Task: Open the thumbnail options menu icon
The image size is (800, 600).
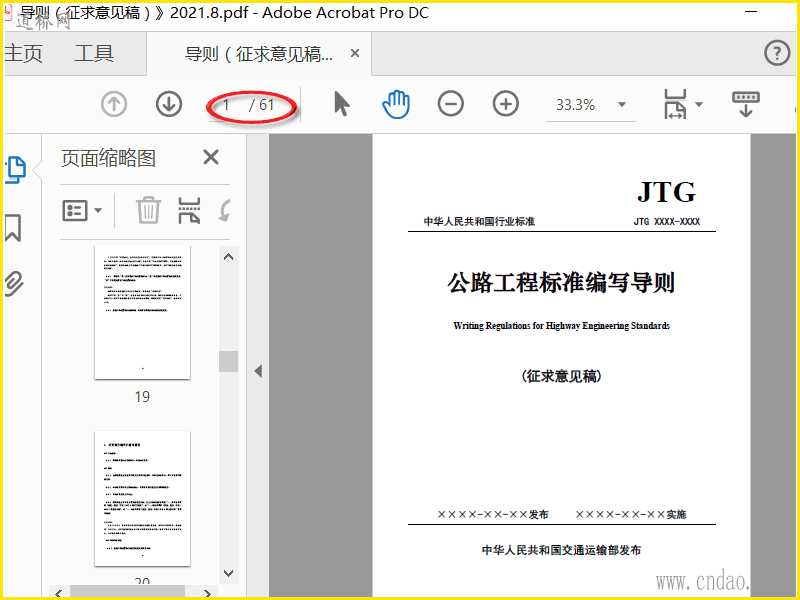Action: point(82,211)
